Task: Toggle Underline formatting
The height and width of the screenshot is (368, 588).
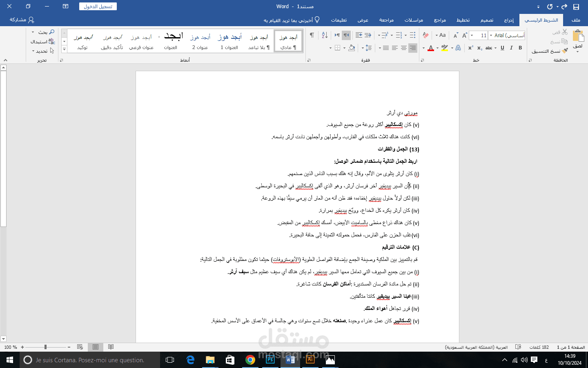Action: click(x=502, y=48)
